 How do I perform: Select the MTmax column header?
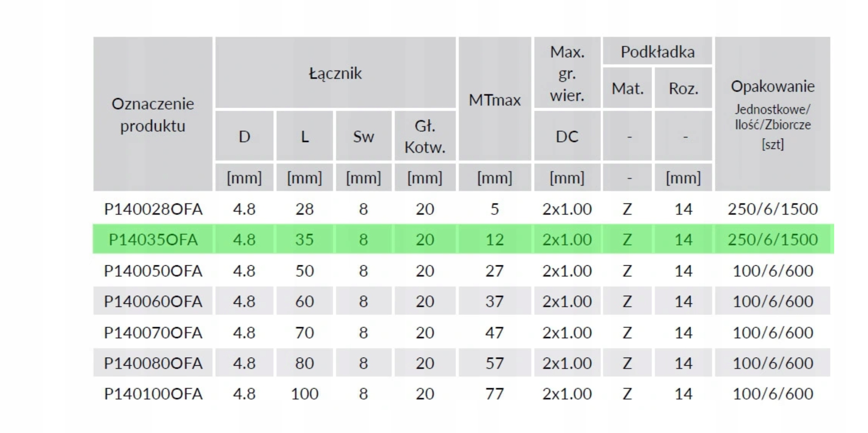click(495, 100)
